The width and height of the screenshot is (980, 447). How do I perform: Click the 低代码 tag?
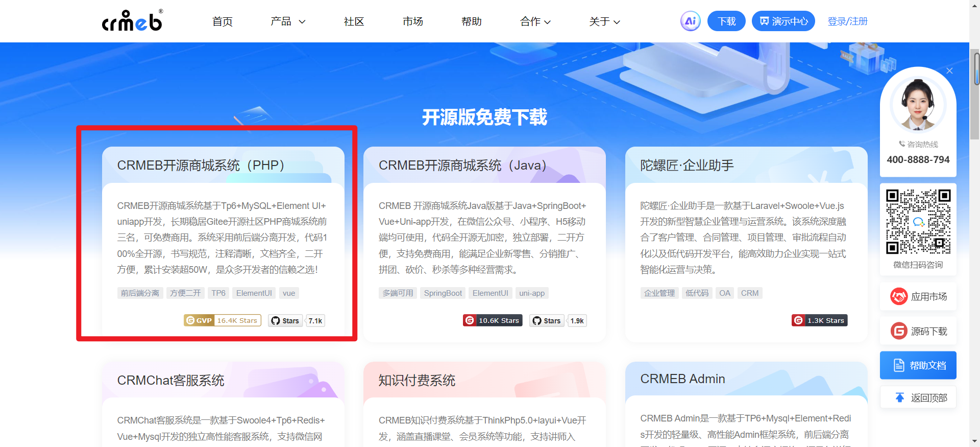coord(697,293)
